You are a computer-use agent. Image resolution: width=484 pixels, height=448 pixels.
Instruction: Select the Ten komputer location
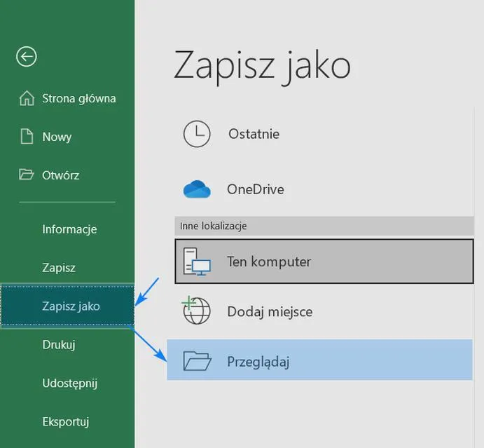pos(324,262)
